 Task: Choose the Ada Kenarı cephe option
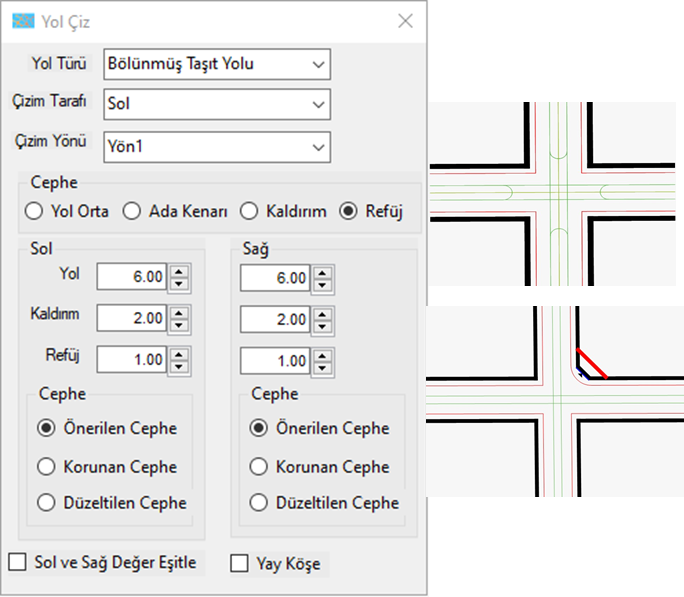click(x=131, y=211)
